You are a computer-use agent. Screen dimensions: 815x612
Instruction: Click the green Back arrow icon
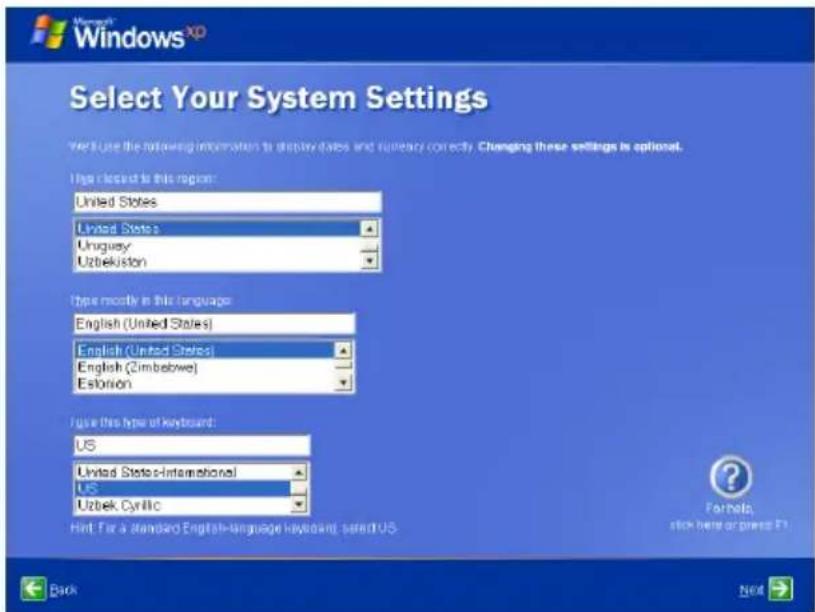point(34,589)
